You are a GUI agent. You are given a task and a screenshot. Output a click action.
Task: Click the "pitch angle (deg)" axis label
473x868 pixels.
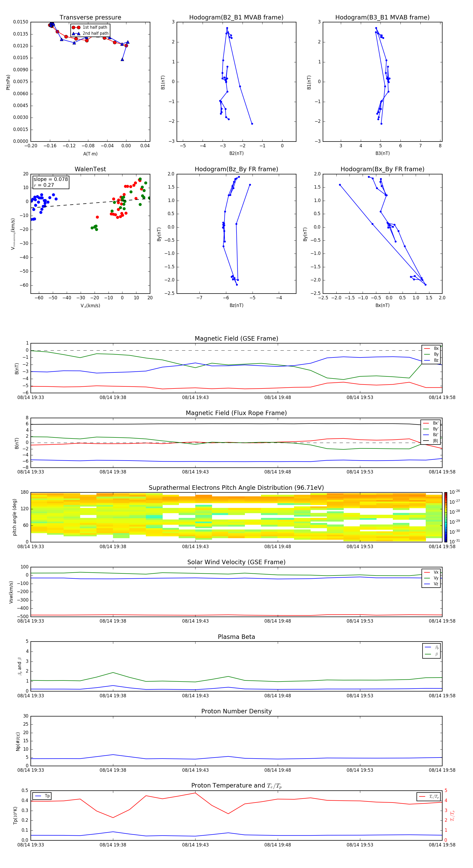(x=14, y=517)
